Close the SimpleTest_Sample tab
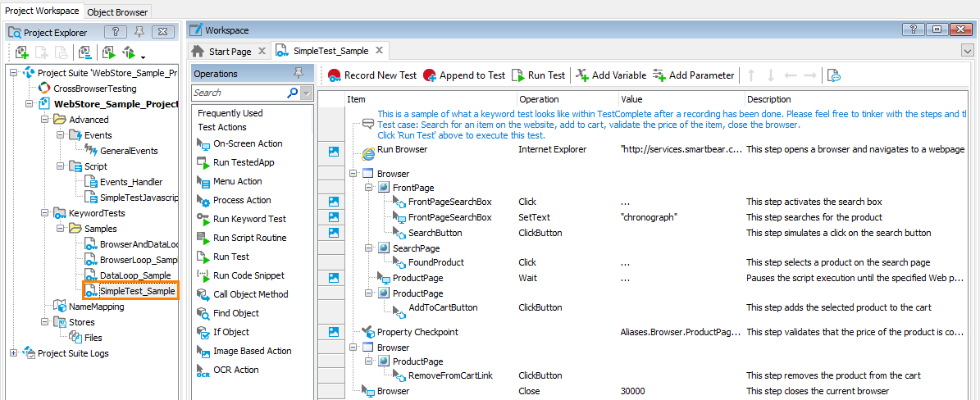Image resolution: width=980 pixels, height=400 pixels. [379, 51]
